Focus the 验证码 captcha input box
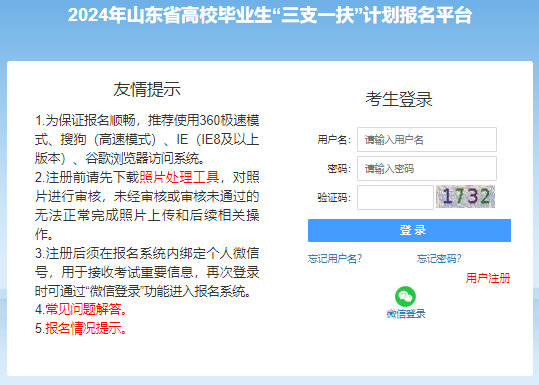Image resolution: width=539 pixels, height=385 pixels. pyautogui.click(x=395, y=197)
